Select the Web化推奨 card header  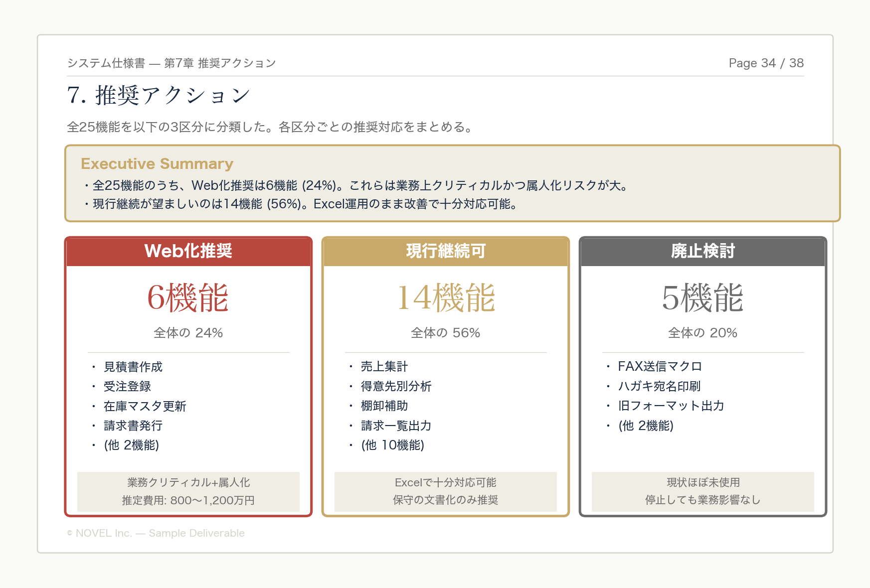coord(188,251)
